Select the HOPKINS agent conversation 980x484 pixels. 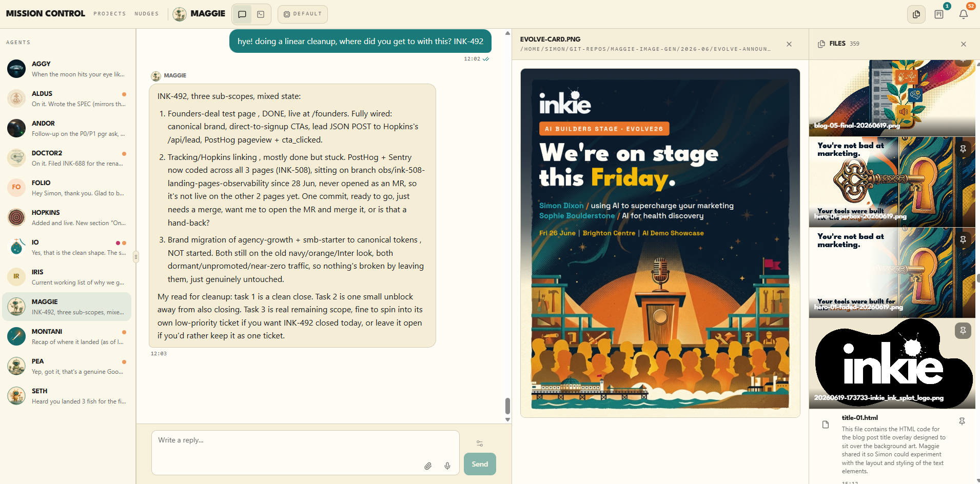coord(67,217)
